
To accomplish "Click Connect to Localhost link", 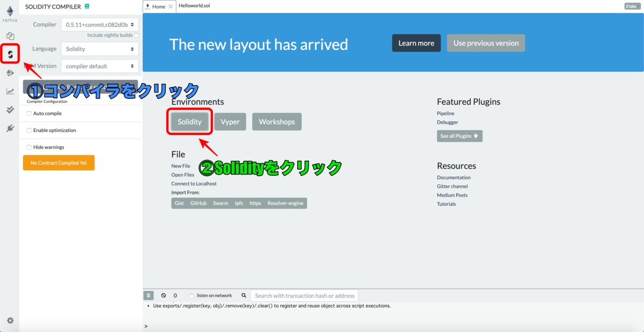I will 194,184.
